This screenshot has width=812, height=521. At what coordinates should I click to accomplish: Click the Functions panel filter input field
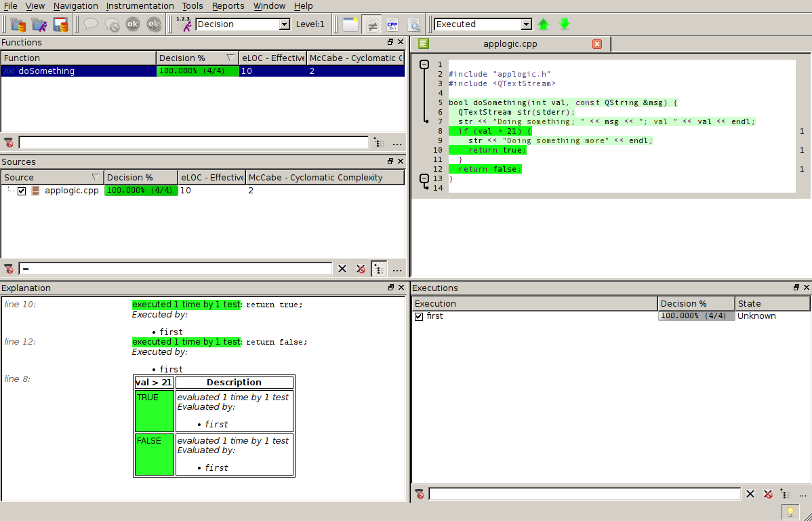(x=193, y=142)
